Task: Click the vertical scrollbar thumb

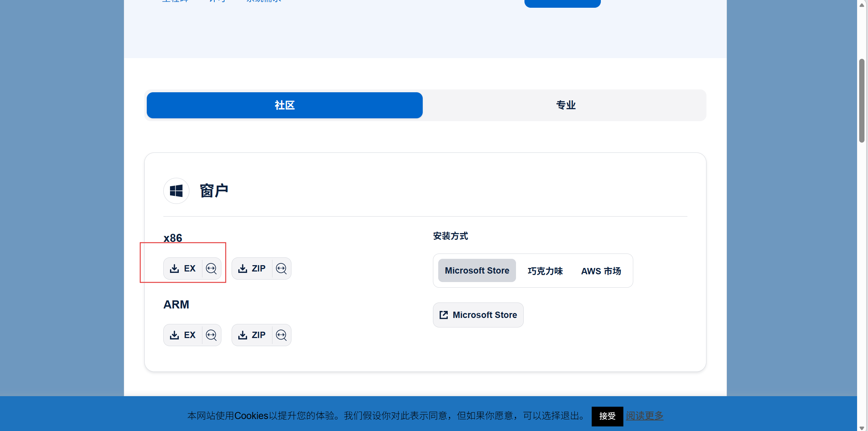Action: tap(862, 101)
